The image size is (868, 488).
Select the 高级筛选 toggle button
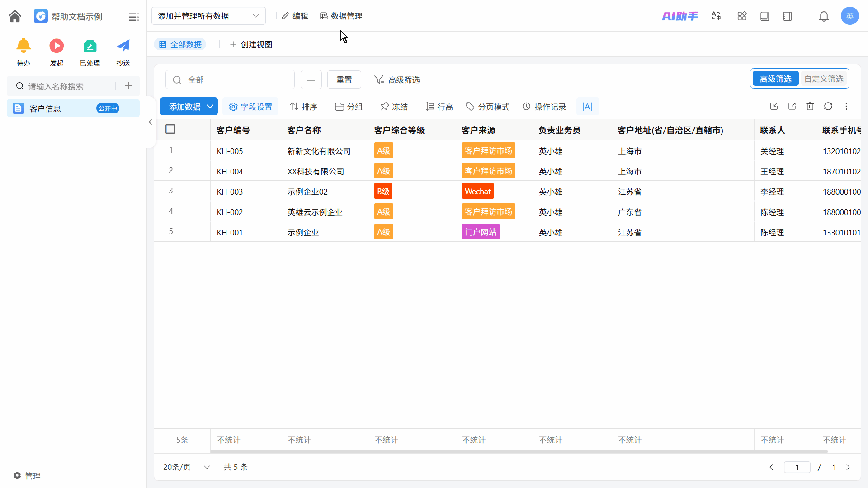click(x=775, y=79)
